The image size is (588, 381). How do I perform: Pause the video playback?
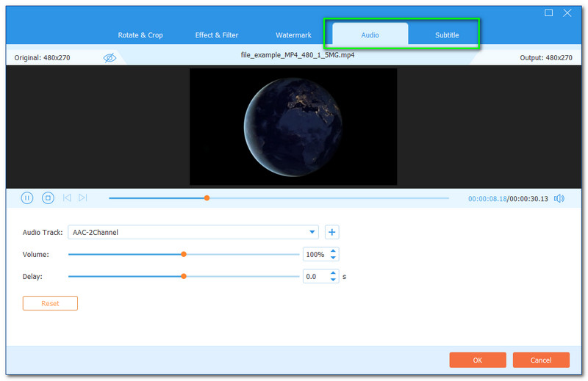tap(27, 197)
